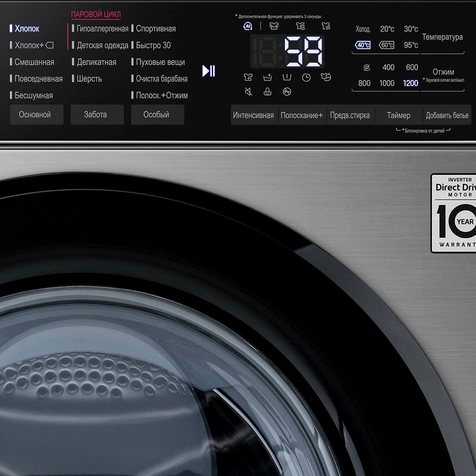Tap the Основной program group button
The height and width of the screenshot is (476, 476).
point(37,115)
